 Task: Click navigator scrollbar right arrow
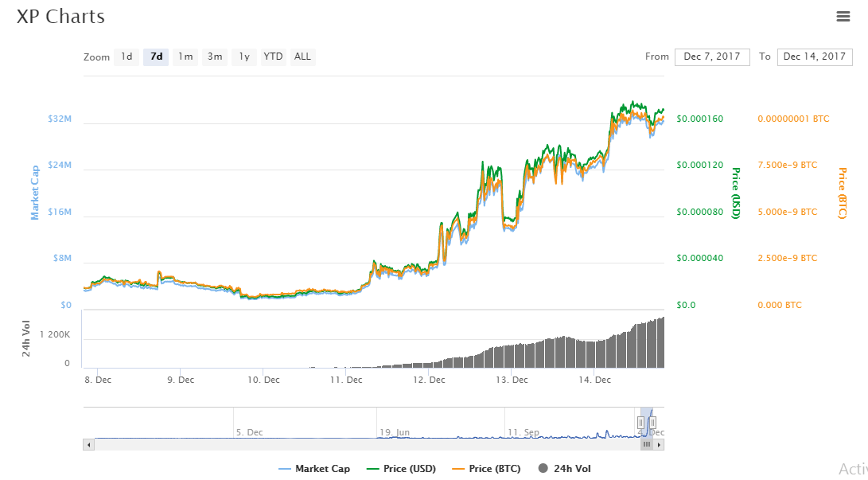click(660, 444)
